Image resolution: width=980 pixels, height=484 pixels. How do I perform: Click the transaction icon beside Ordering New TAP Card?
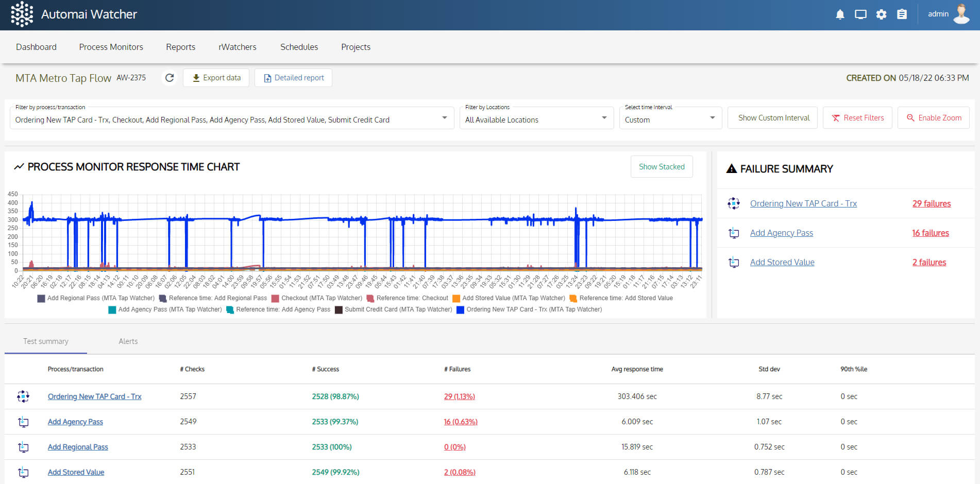pos(23,396)
